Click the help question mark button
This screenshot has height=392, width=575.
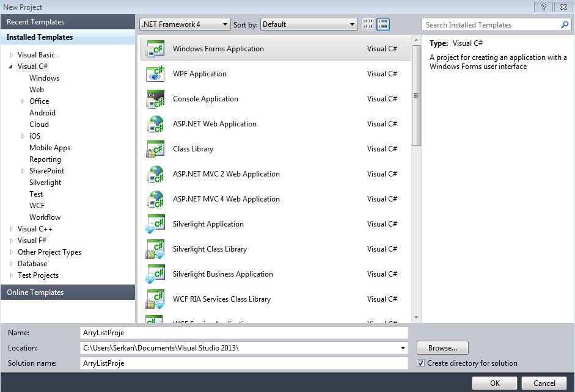(543, 7)
